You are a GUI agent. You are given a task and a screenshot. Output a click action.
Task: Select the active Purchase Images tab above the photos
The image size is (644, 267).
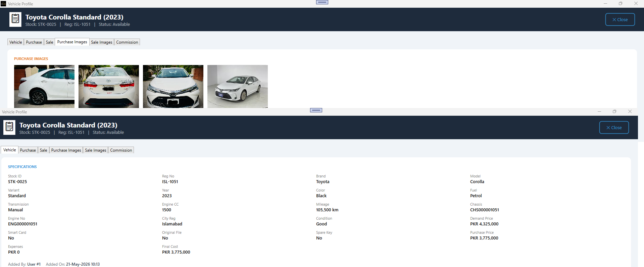[72, 42]
